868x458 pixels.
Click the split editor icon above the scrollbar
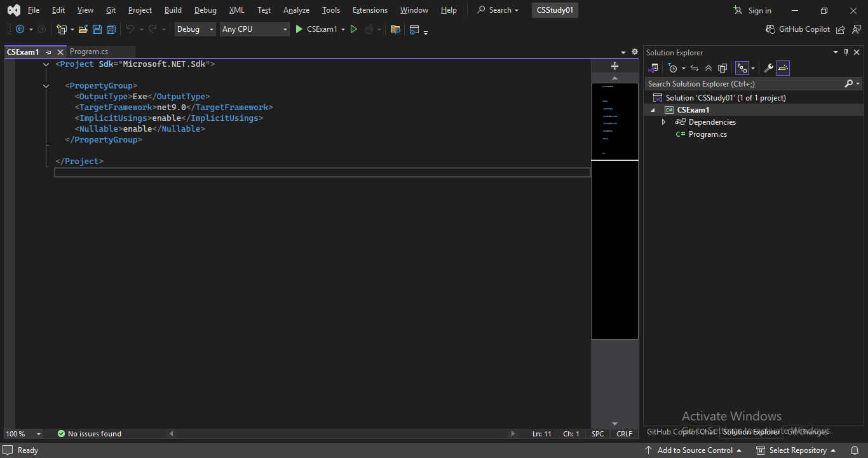(x=614, y=66)
